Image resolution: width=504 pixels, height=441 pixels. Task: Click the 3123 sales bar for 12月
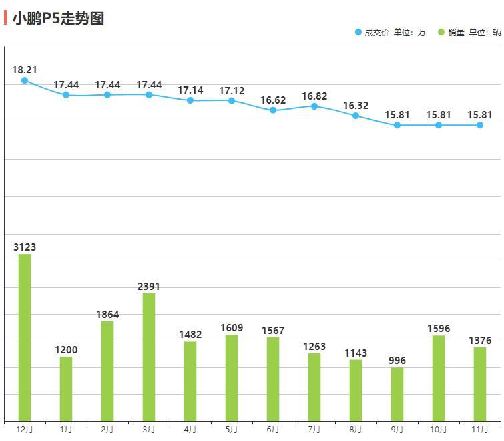click(25, 337)
